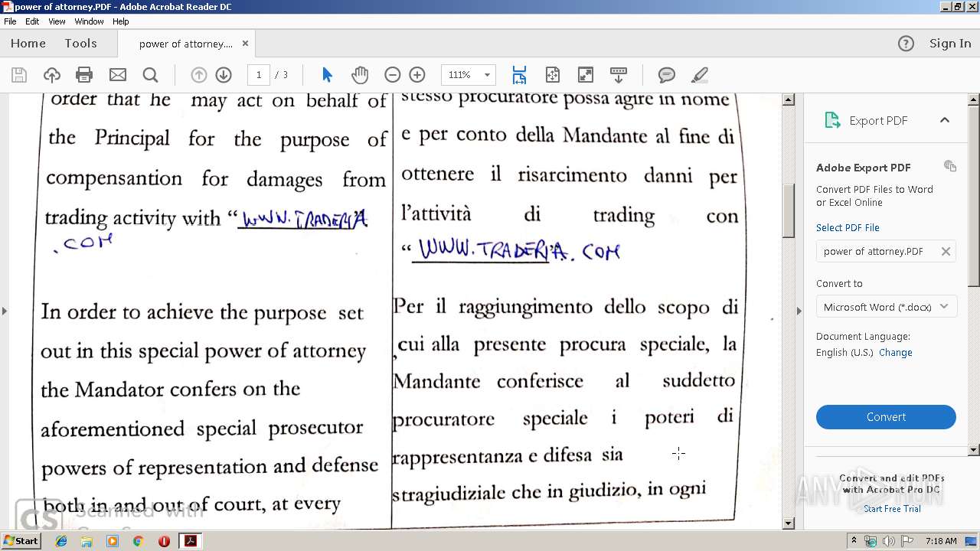980x551 pixels.
Task: Click the copy icon beside Adobe Export PDF
Action: [950, 166]
